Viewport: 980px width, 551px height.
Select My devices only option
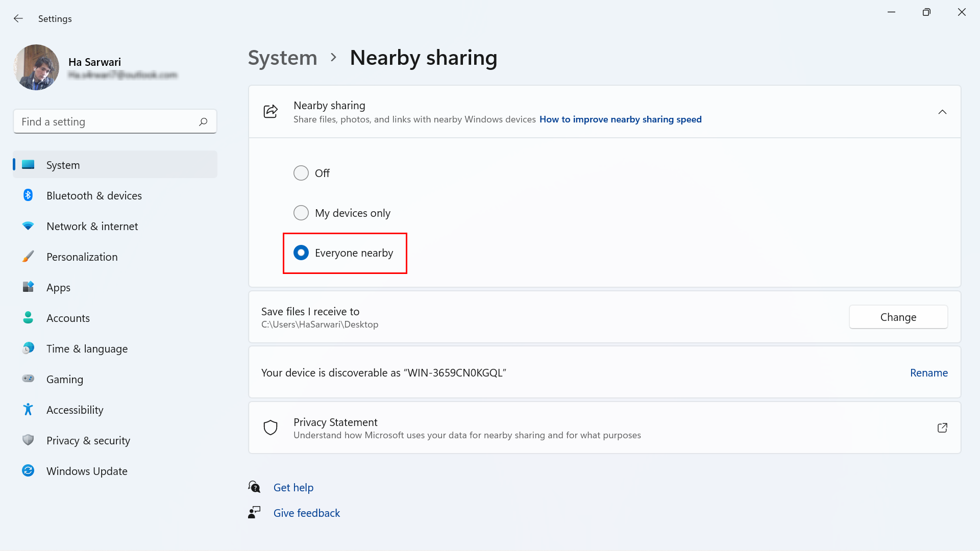coord(301,213)
